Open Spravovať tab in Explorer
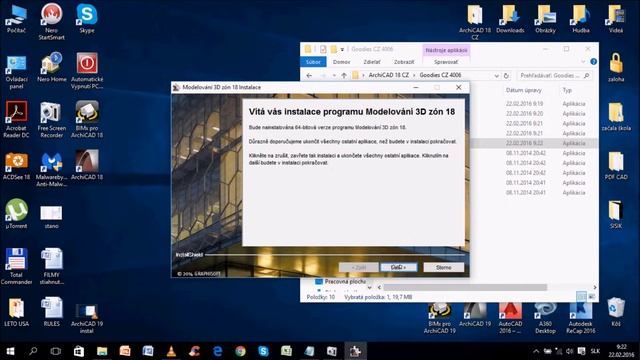Screen dimensions: 640x360 click(x=446, y=62)
